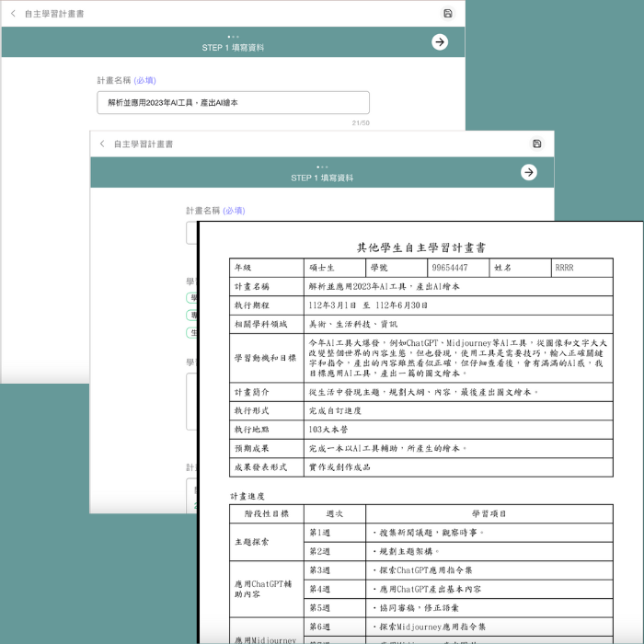
Task: Go to next step in the top window
Action: [x=440, y=41]
